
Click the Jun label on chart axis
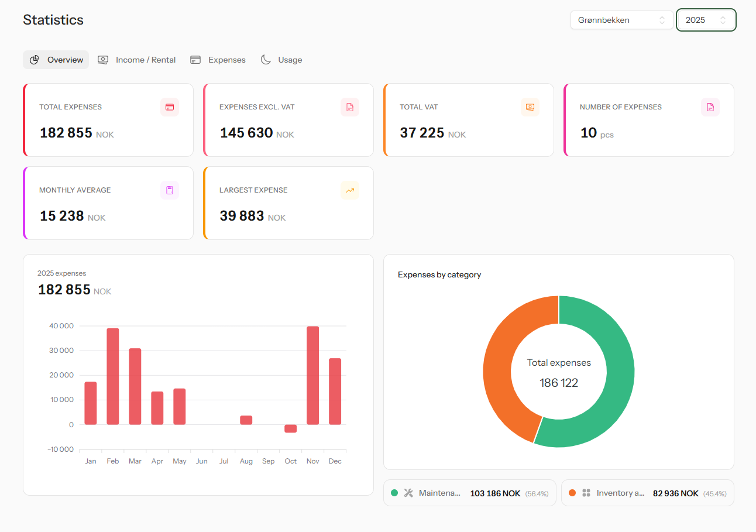[x=202, y=461]
